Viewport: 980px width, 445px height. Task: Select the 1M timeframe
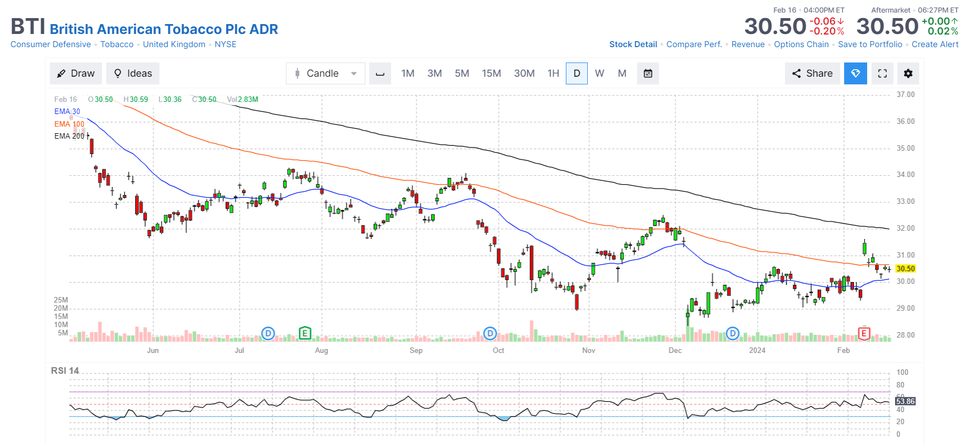[408, 73]
